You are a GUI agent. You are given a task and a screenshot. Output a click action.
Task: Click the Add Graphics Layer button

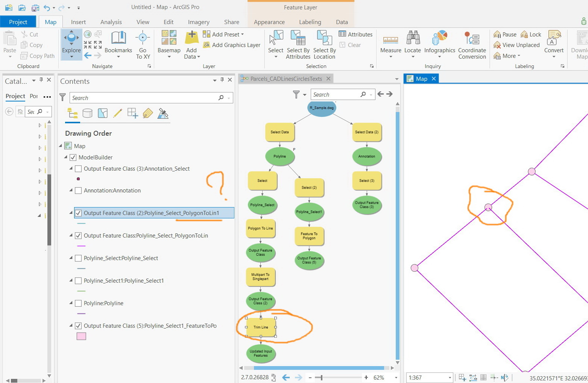click(232, 45)
